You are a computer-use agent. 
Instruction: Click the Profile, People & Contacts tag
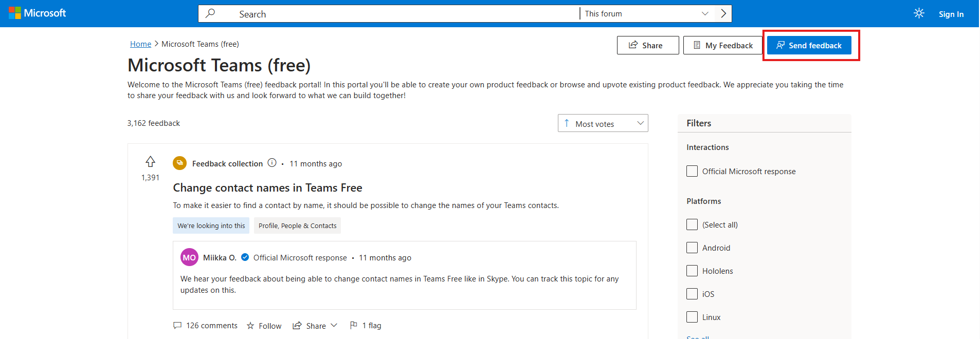coord(297,225)
